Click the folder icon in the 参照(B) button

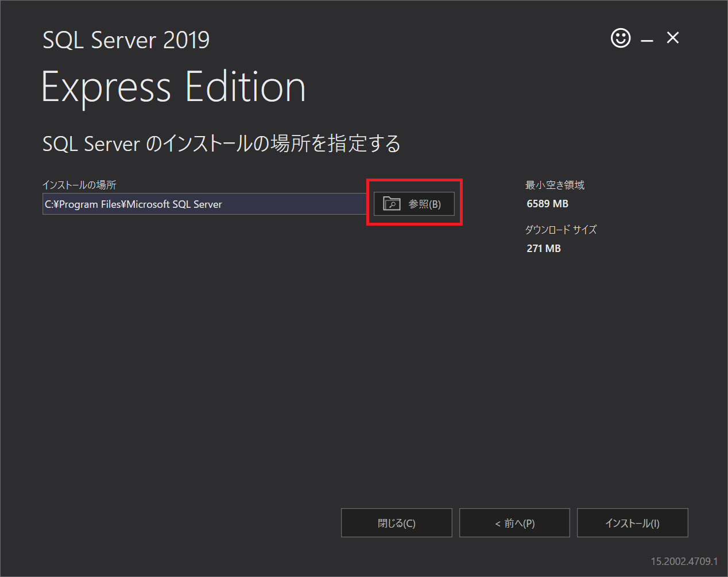[392, 204]
